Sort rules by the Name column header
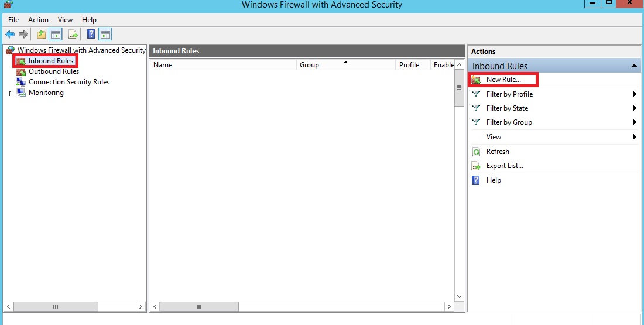Image resolution: width=644 pixels, height=325 pixels. [x=222, y=65]
